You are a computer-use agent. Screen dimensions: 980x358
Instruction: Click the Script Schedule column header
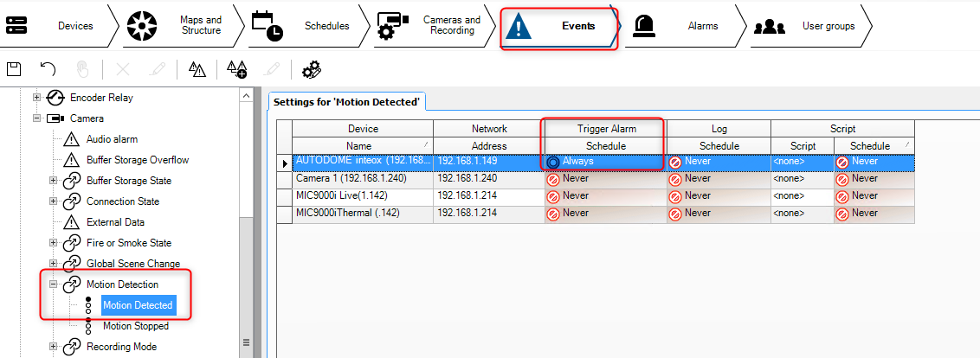click(x=874, y=145)
